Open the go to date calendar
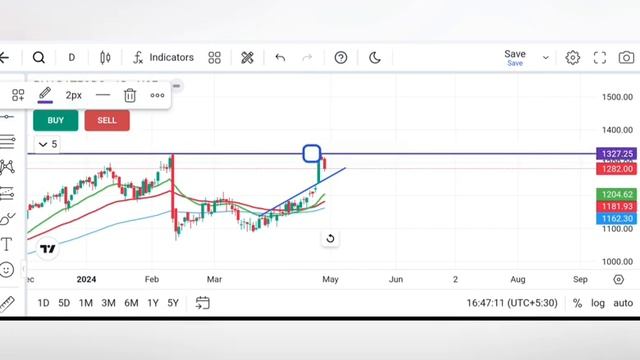Viewport: 640px width, 360px height. pos(202,303)
